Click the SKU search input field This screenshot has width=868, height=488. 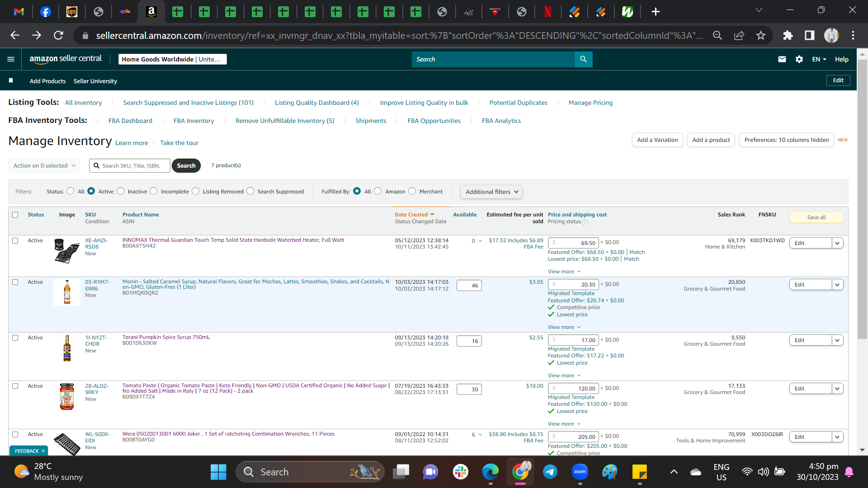coord(130,166)
